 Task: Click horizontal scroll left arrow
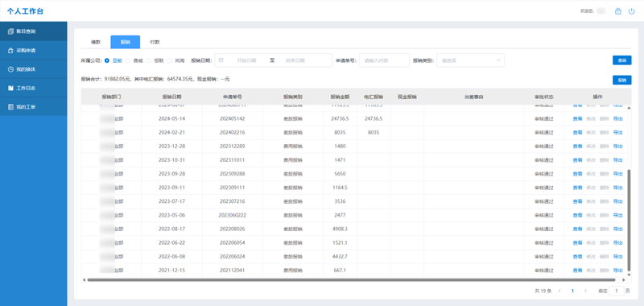[x=85, y=280]
